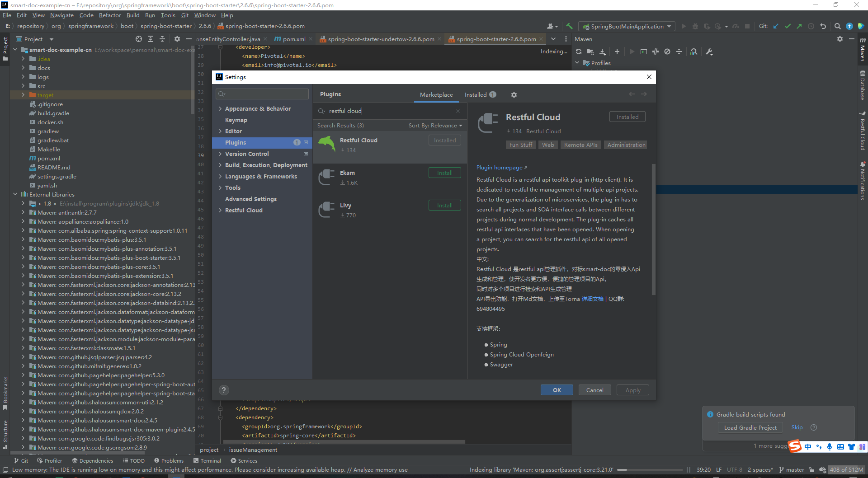Expand Appearance & Behavior settings
This screenshot has width=868, height=478.
(220, 109)
